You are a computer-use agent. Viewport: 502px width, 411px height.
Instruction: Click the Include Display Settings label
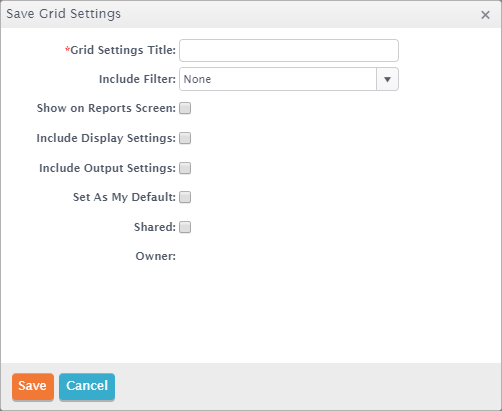tap(106, 138)
